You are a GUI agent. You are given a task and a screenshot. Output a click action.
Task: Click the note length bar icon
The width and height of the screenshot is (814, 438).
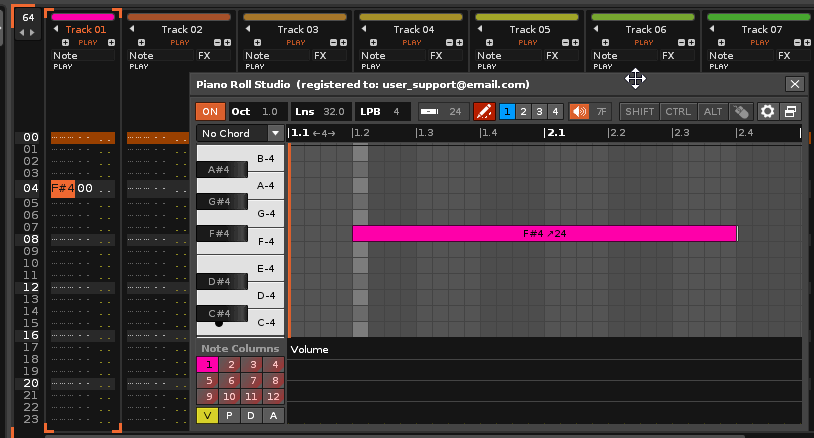[429, 112]
